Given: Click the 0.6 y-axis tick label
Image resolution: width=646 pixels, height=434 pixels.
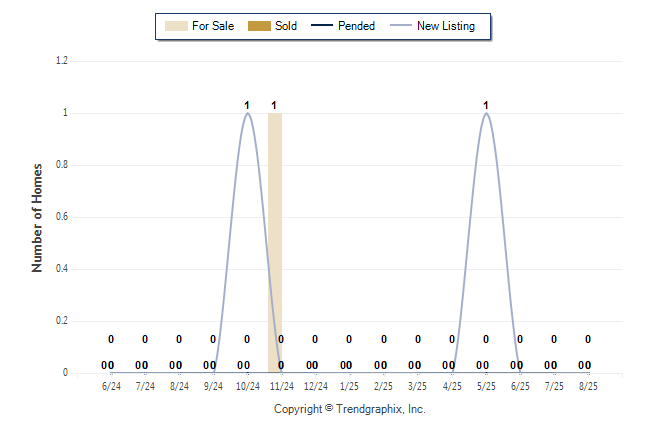Looking at the screenshot, I should 62,216.
